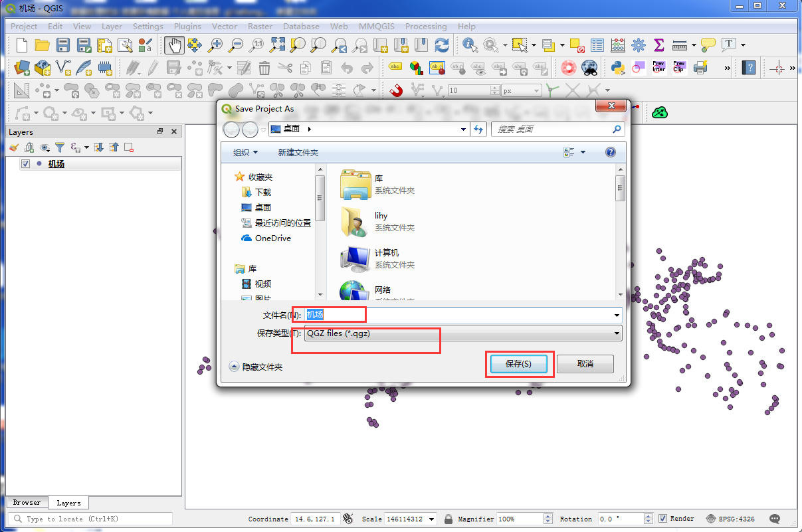Select the Pan Map hand tool
The width and height of the screenshot is (802, 532).
pos(175,45)
